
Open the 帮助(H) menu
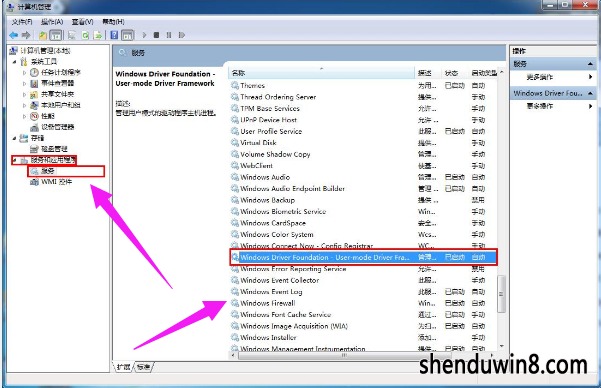(x=113, y=22)
